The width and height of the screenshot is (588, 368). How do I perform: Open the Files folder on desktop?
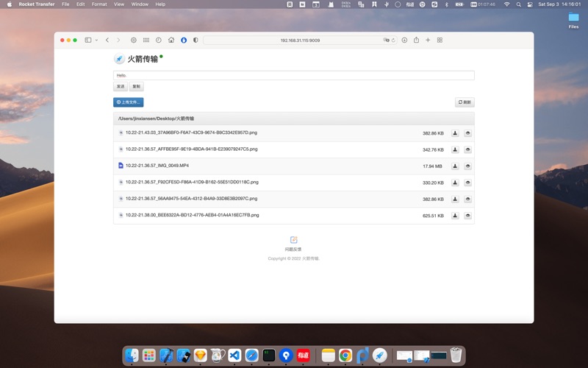point(573,21)
